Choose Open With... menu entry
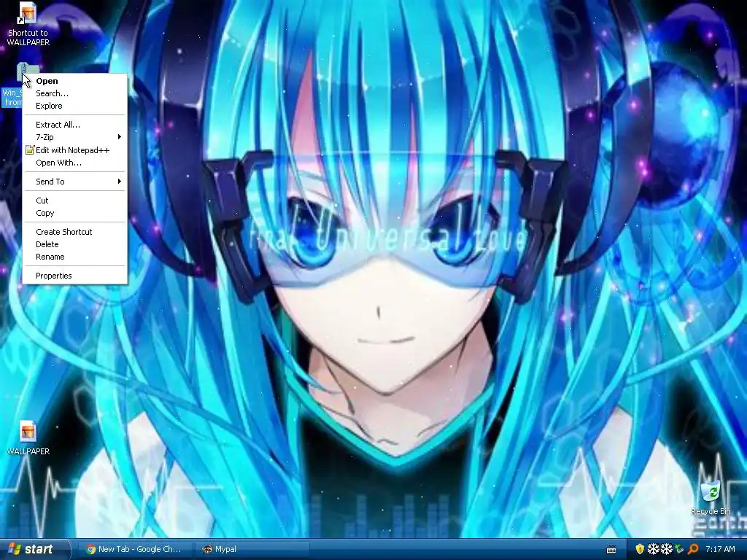 coord(75,163)
